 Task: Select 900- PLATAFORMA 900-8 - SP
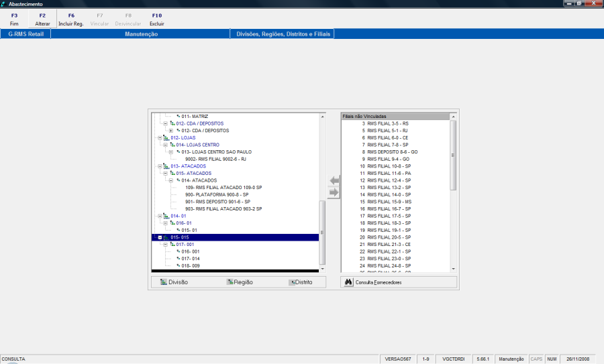(217, 194)
